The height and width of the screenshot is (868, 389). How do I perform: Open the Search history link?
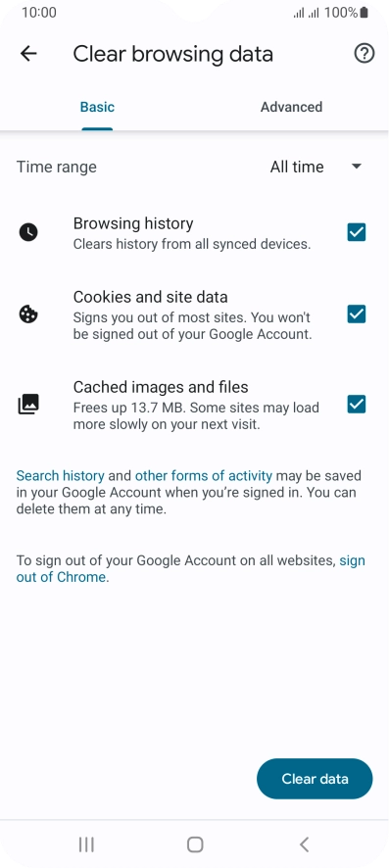coord(61,475)
